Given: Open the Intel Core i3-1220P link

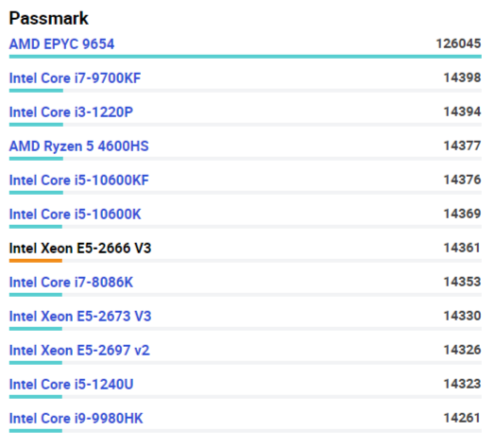Looking at the screenshot, I should click(x=71, y=112).
